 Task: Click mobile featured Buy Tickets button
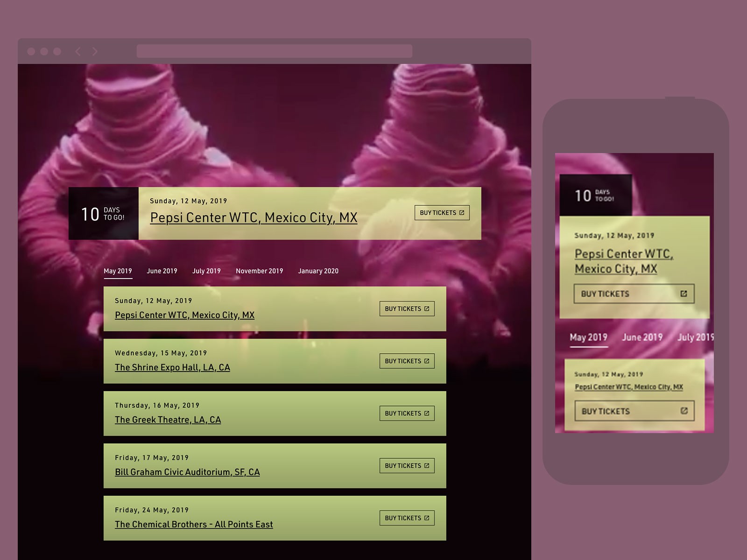634,294
